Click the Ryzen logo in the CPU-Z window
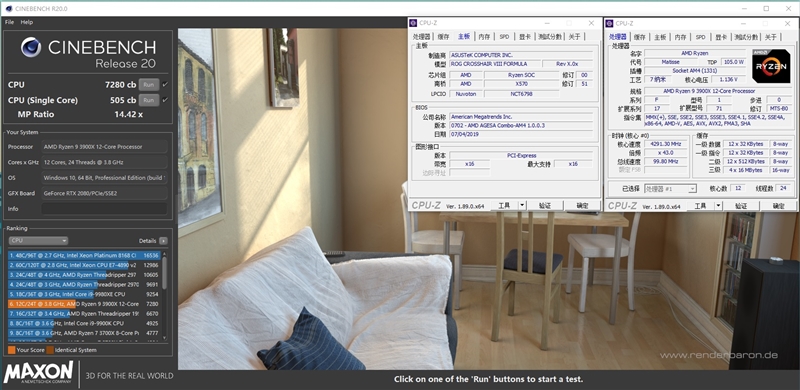The width and height of the screenshot is (800, 390). [x=770, y=66]
